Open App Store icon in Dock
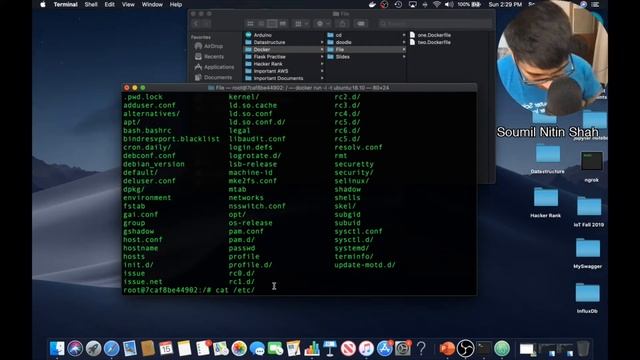 tap(384, 349)
